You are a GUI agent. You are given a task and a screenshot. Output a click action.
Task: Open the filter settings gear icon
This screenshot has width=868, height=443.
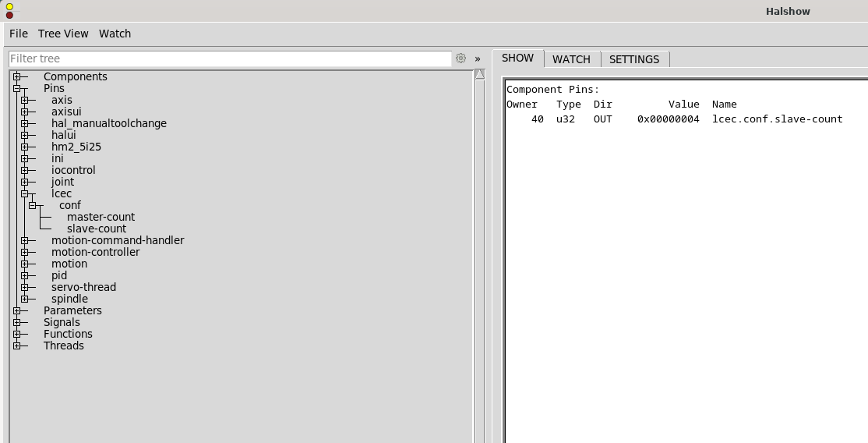click(460, 58)
